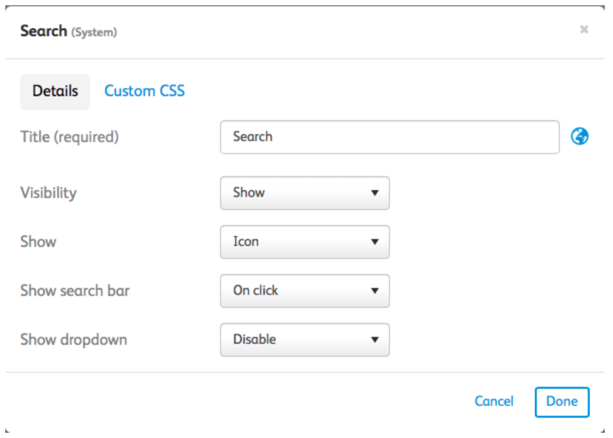Focus the Title text field containing Search

coord(390,137)
